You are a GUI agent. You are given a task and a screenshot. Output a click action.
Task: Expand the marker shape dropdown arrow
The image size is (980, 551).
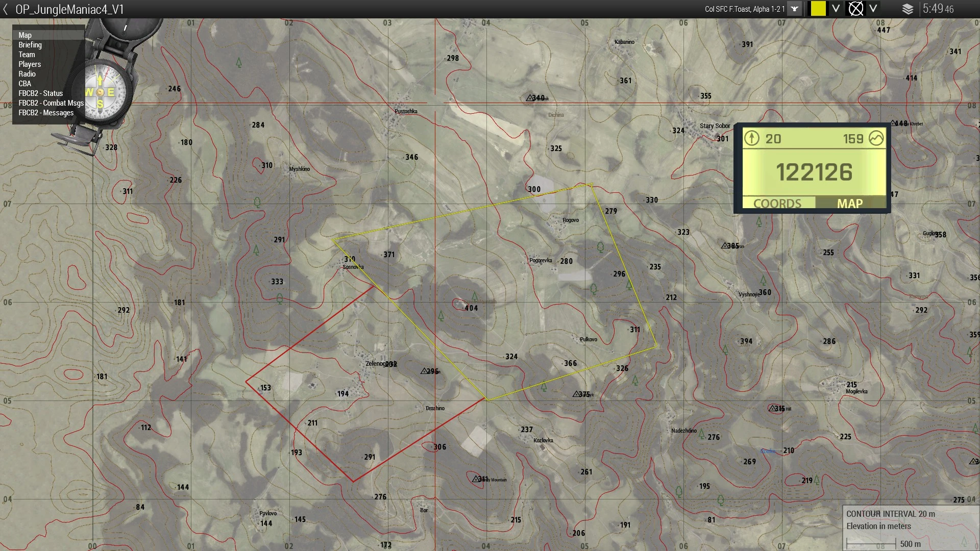(873, 9)
